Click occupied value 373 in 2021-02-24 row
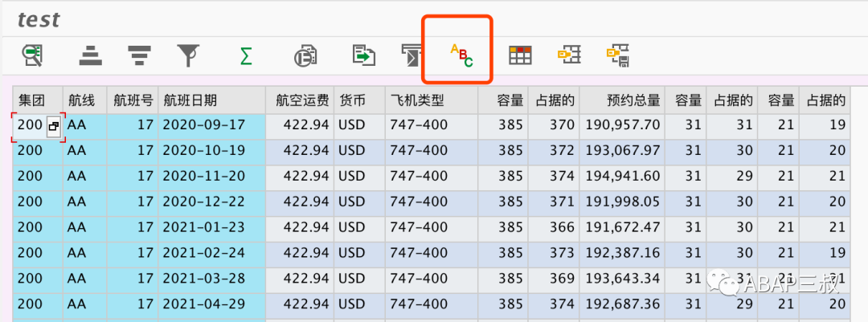 click(x=554, y=253)
